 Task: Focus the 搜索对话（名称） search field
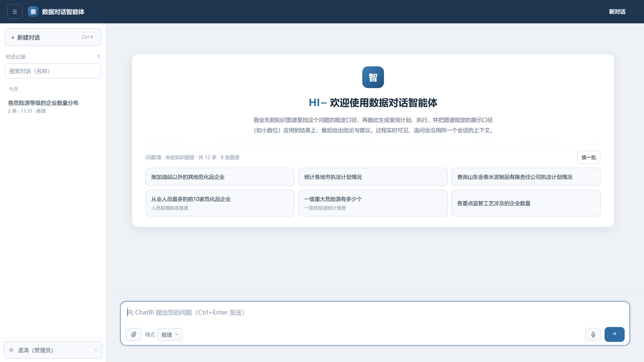(53, 71)
